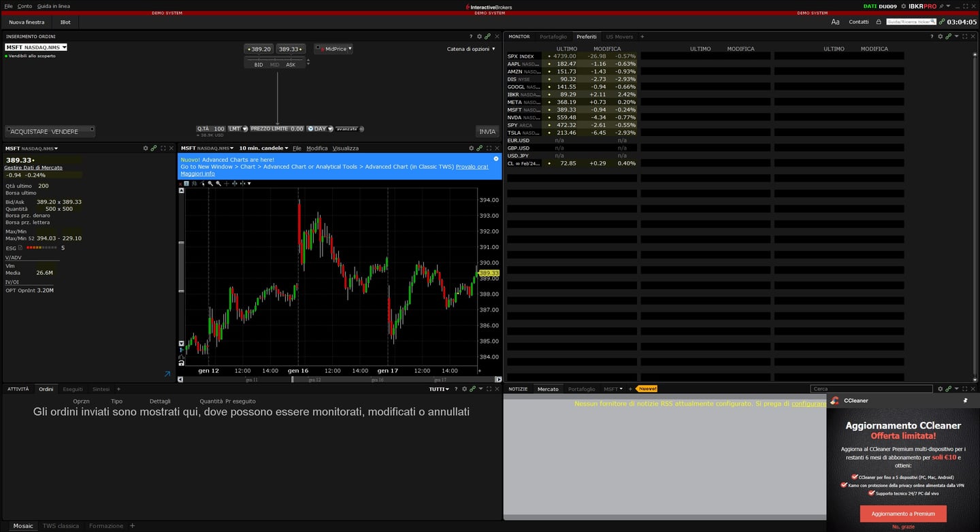
Task: Click the INVIA submit button
Action: pos(487,131)
